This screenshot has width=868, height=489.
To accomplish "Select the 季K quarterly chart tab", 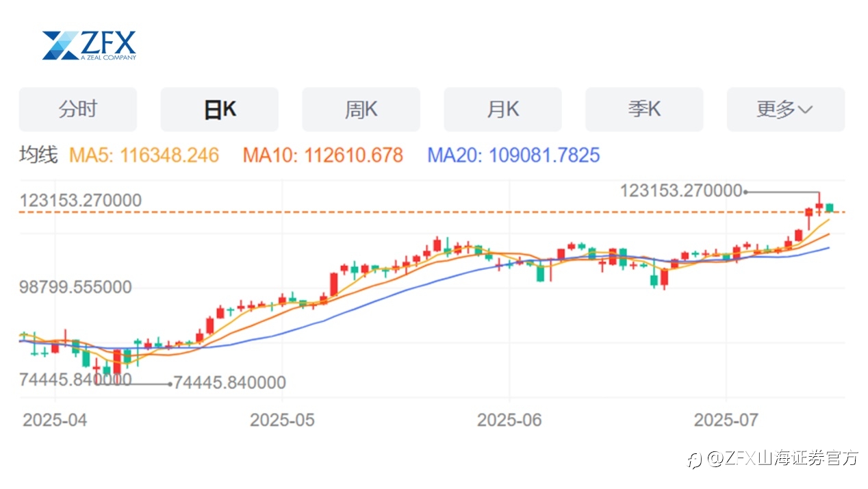I will pos(644,110).
